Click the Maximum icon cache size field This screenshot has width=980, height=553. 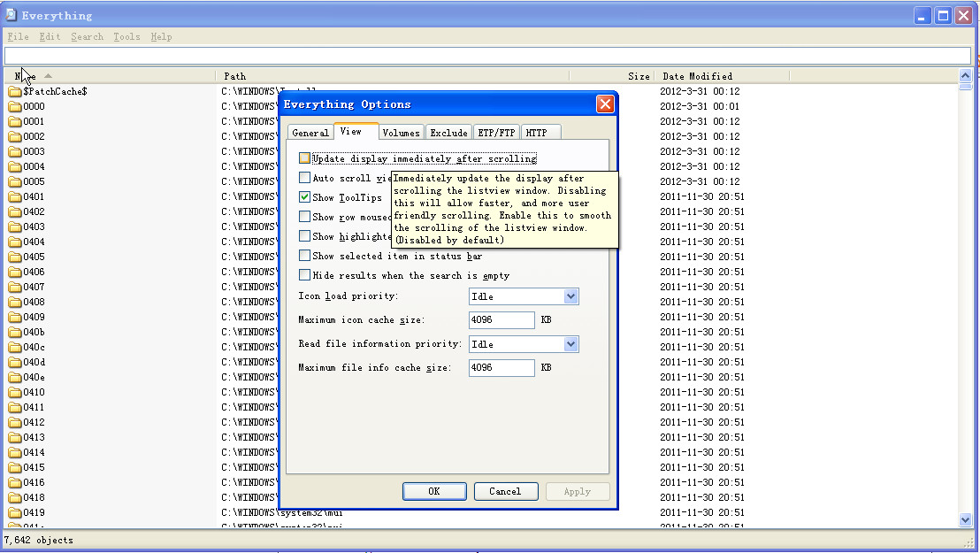(x=501, y=319)
